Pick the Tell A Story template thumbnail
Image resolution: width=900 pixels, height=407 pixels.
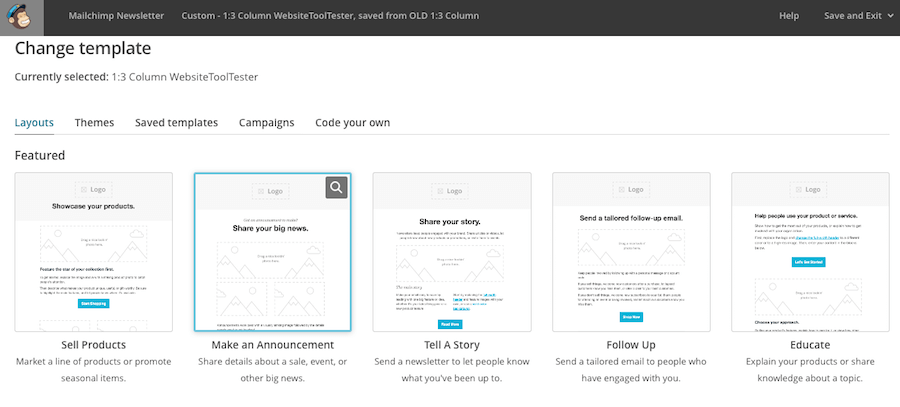pos(452,252)
